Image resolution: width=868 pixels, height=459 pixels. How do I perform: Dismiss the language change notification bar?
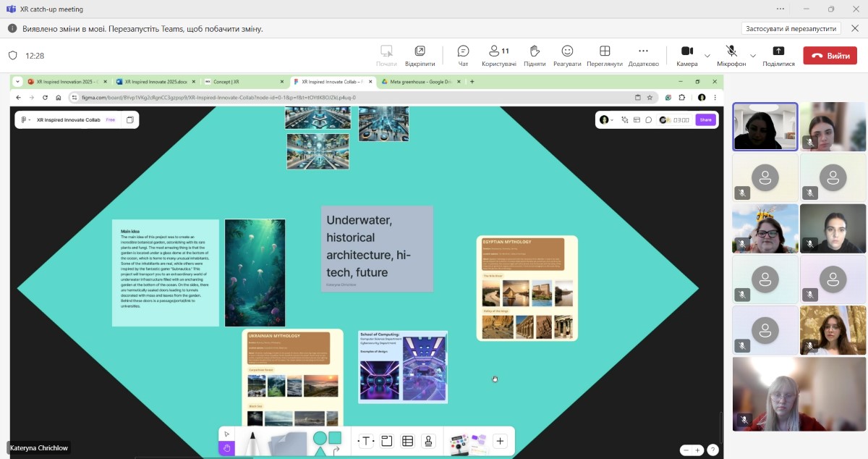tap(855, 29)
